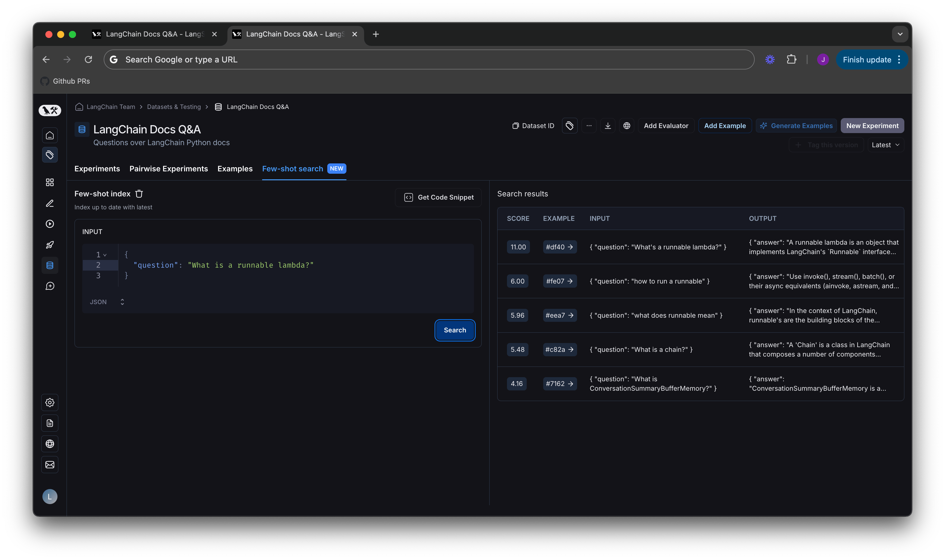Open the Chrome menu three dots
Screen dimensions: 945x560
(899, 60)
